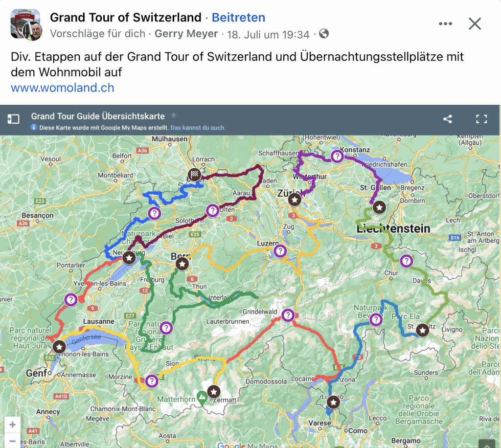
Task: Click the Lausanne city label
Action: [99, 321]
